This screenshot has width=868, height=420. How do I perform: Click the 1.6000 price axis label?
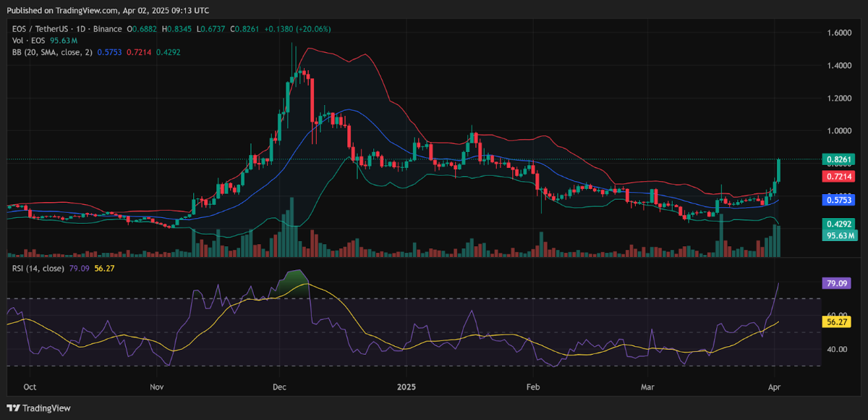pyautogui.click(x=838, y=33)
